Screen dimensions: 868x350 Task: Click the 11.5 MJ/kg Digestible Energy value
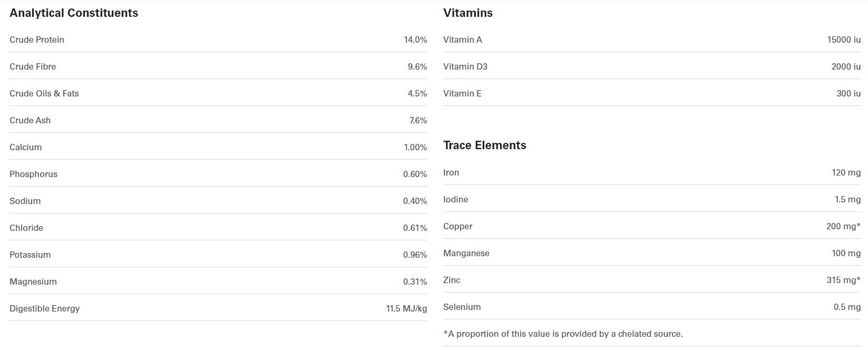[406, 309]
